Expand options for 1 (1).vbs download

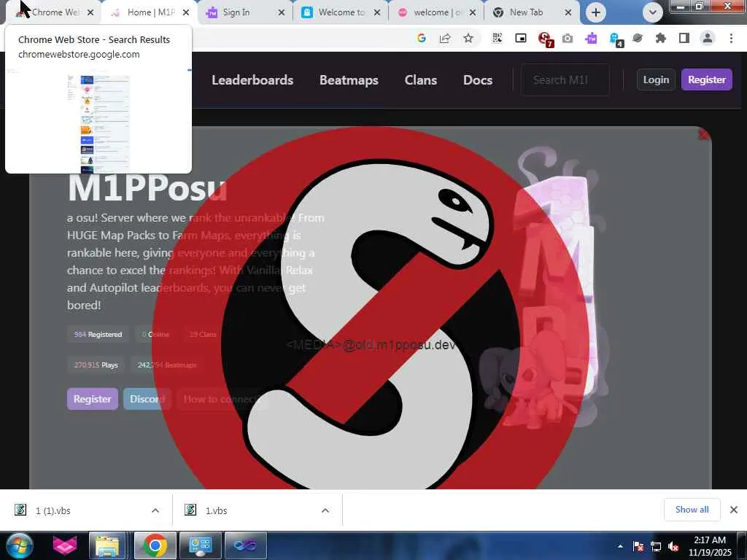tap(155, 510)
